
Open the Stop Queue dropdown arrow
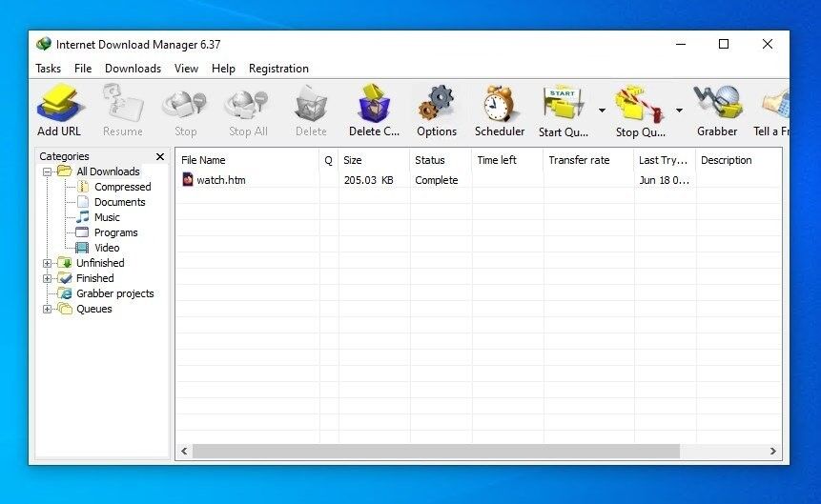(679, 110)
